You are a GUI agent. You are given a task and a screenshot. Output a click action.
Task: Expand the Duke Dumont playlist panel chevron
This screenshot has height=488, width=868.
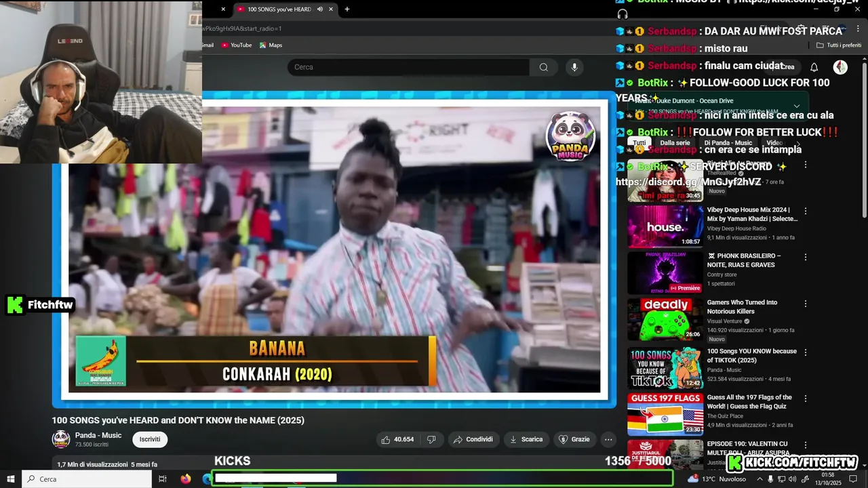(797, 106)
